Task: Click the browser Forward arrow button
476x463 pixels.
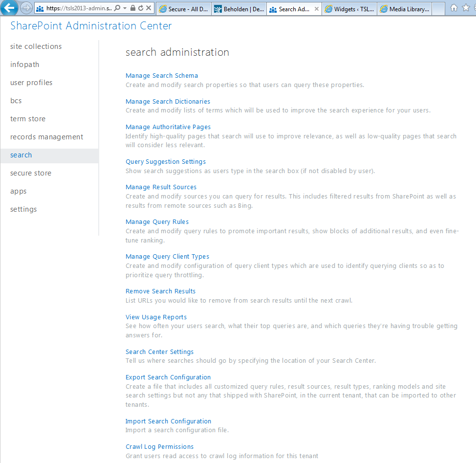Action: click(26, 8)
